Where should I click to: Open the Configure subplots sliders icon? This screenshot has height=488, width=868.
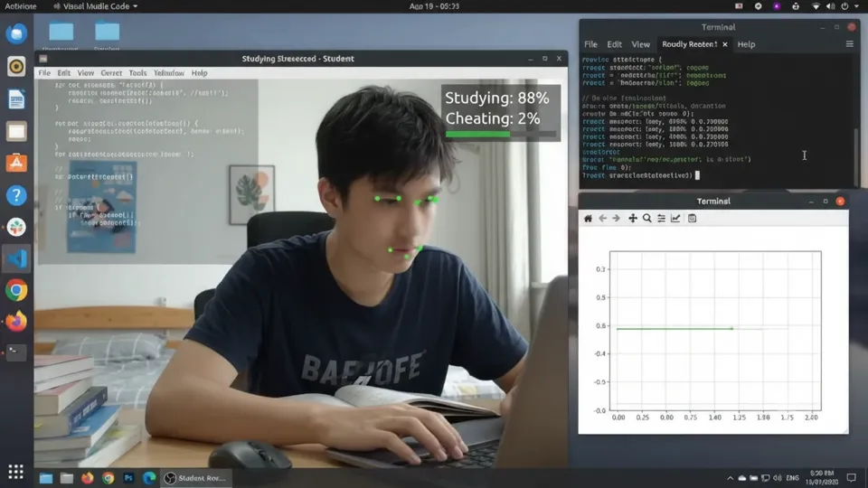[x=661, y=219]
